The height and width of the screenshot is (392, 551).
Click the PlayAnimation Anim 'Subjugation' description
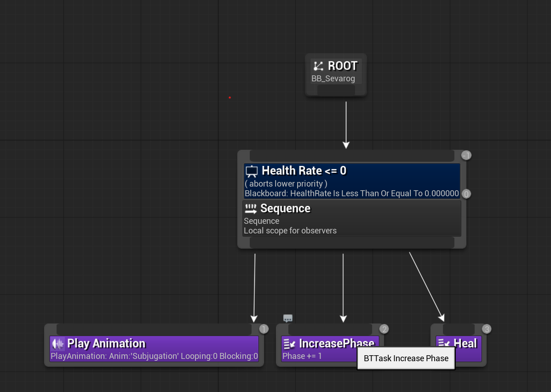tap(154, 356)
